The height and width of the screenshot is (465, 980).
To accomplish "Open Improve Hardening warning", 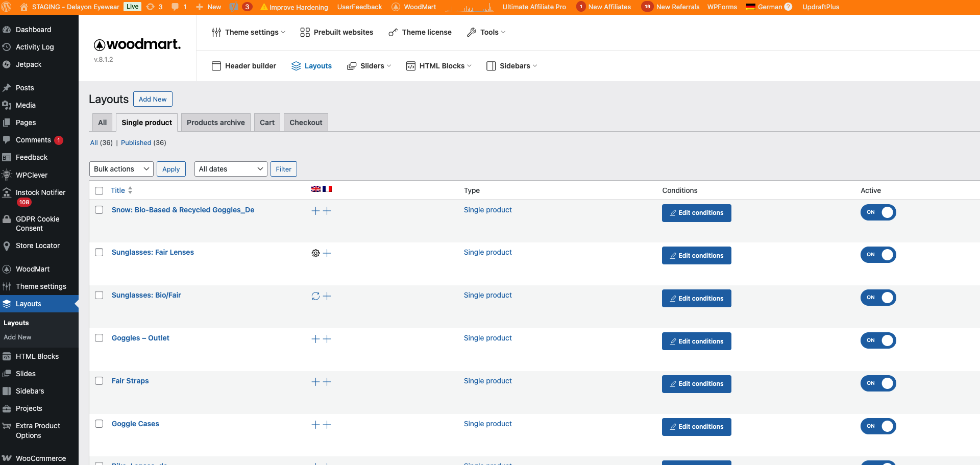I will [x=294, y=7].
